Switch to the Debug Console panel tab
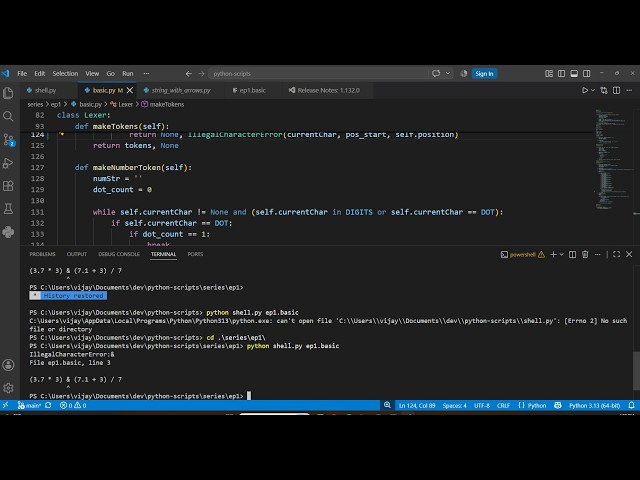 click(119, 254)
